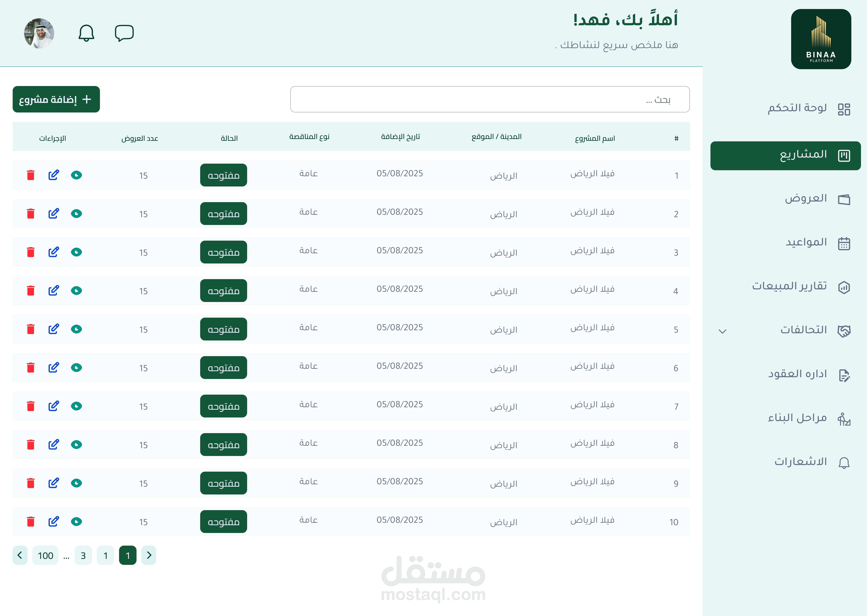867x616 pixels.
Task: Click the trash icon in row 7
Action: [x=31, y=406]
